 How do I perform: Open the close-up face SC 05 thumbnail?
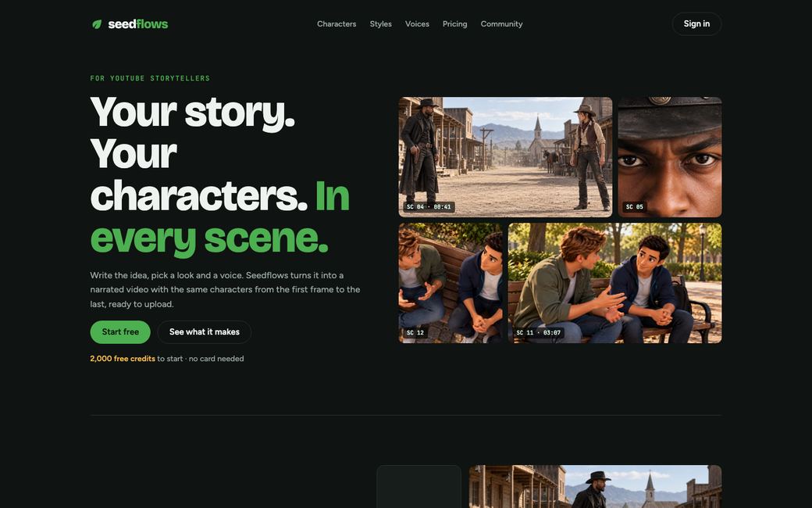(x=670, y=157)
